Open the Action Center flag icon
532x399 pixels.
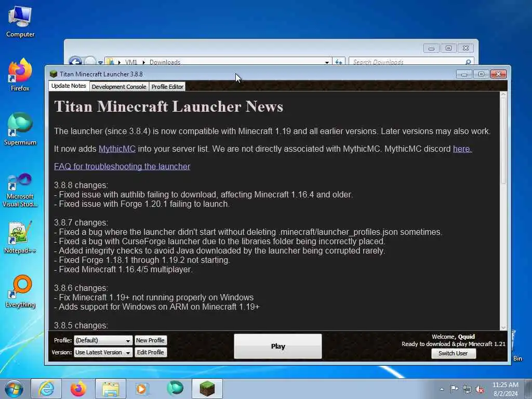point(454,389)
